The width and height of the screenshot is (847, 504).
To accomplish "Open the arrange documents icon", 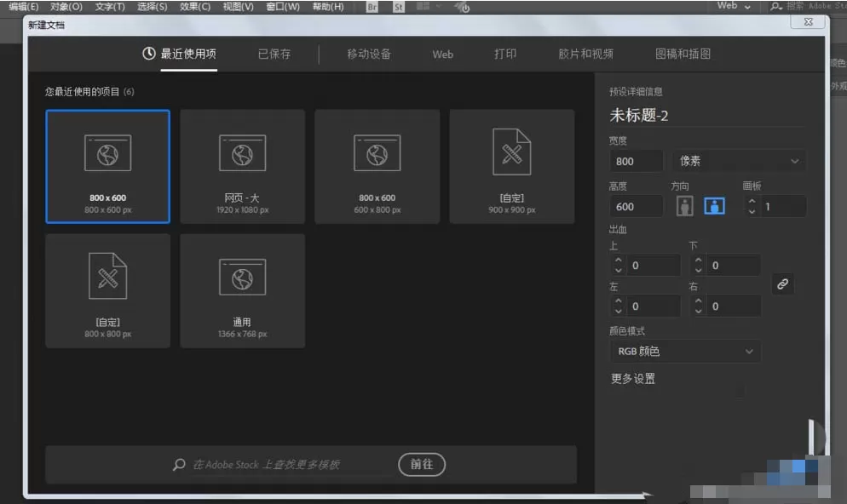I will pyautogui.click(x=423, y=7).
